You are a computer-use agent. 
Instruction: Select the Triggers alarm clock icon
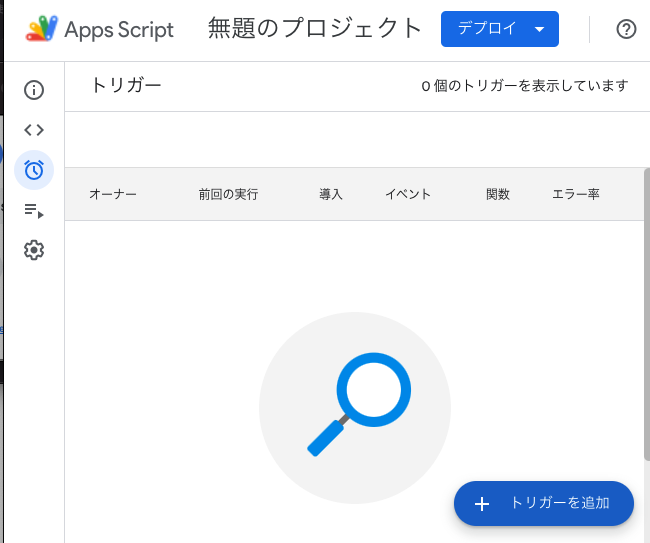[34, 170]
